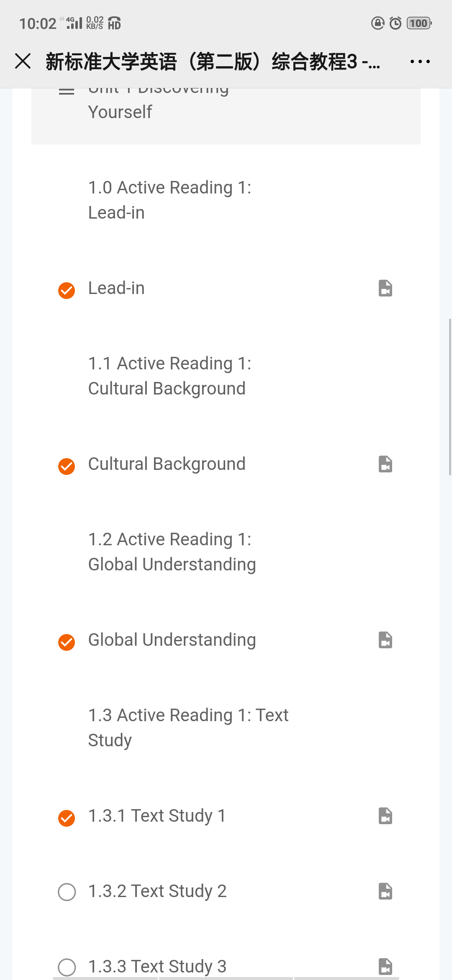Click document icon beside Global Understanding
This screenshot has height=980, width=452.
tap(385, 640)
